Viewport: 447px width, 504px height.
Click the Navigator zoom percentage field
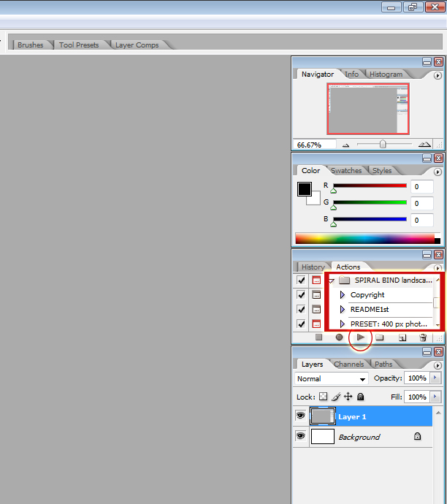click(314, 145)
